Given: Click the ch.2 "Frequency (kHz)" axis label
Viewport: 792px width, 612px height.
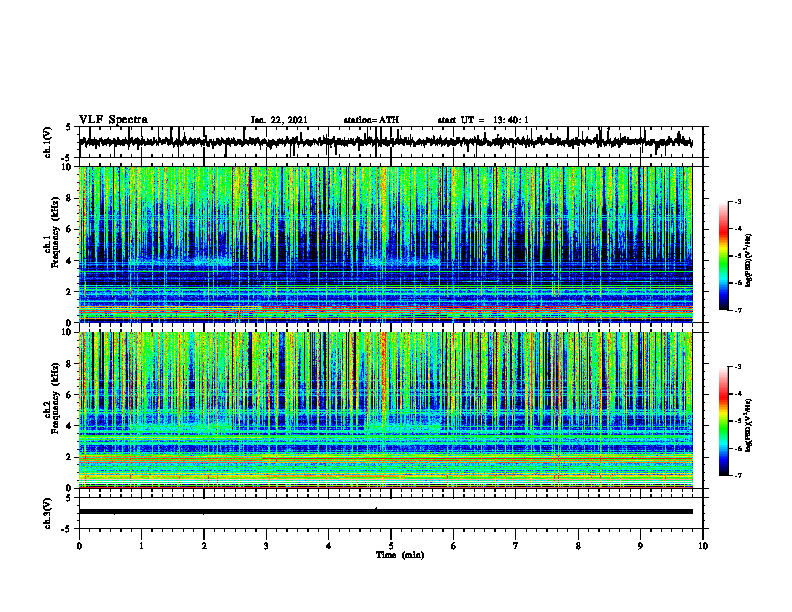Looking at the screenshot, I should point(56,398).
